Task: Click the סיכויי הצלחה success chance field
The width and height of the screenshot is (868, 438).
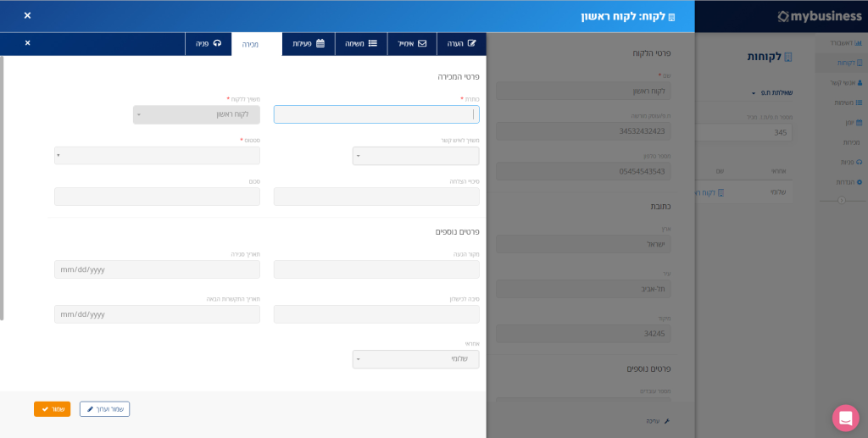Action: [376, 197]
